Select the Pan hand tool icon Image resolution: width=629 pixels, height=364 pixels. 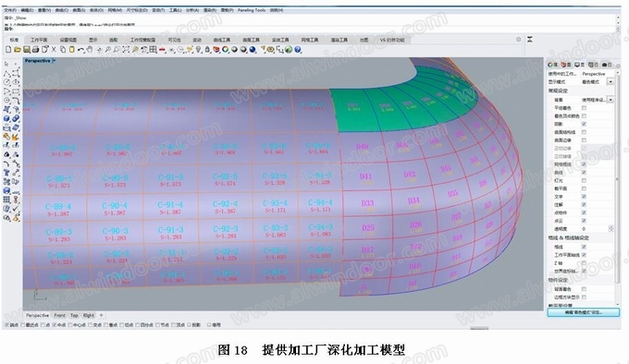(90, 50)
